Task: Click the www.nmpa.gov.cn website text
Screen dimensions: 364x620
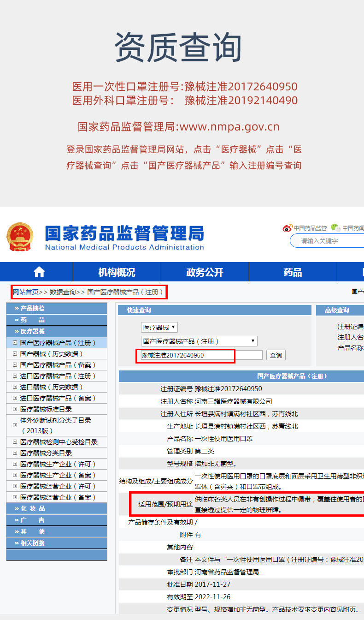Action: [x=229, y=127]
